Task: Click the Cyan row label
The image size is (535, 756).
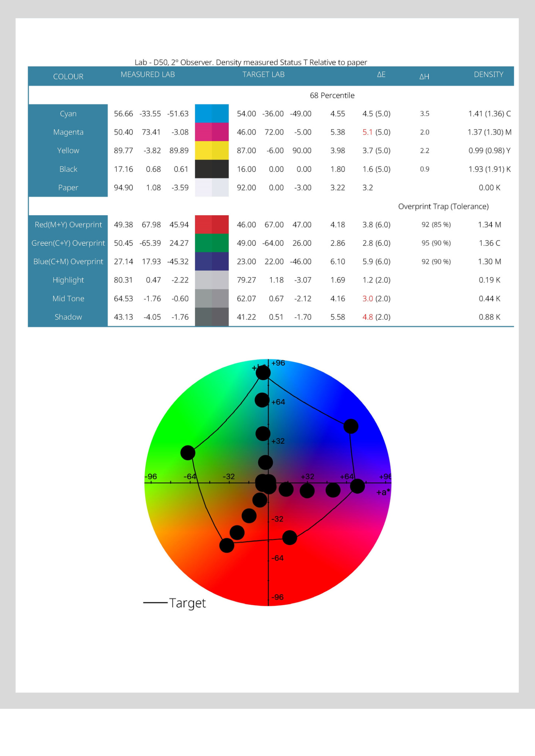Action: [68, 113]
